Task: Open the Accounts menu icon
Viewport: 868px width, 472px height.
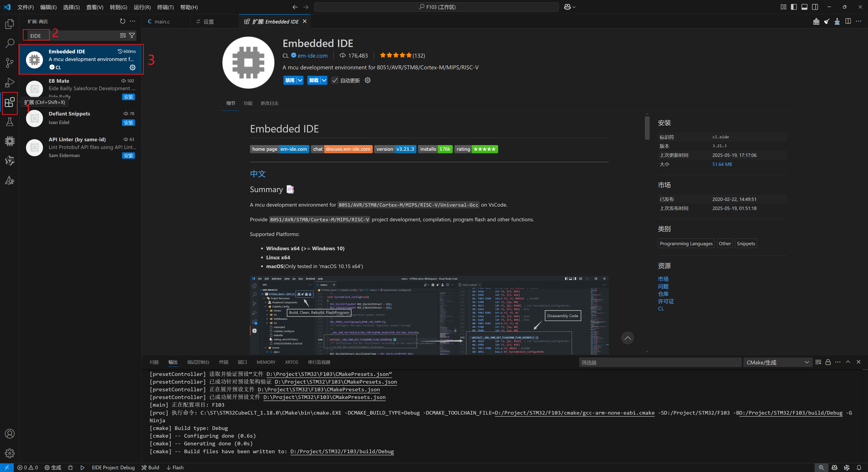Action: [10, 434]
